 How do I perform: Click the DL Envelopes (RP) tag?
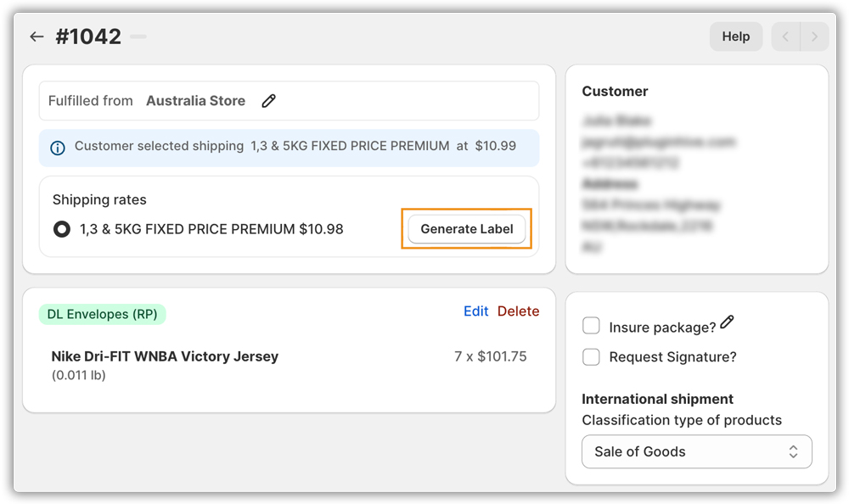(x=102, y=314)
